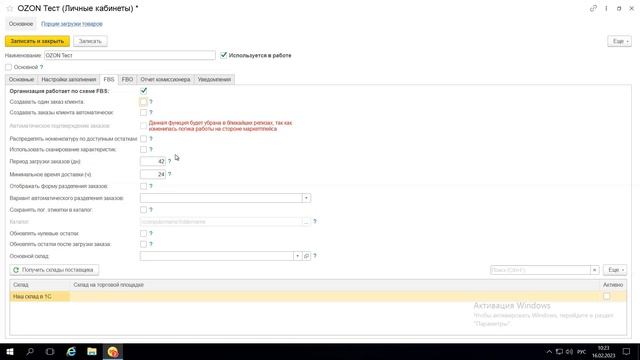Enable Обновлять остатки после загрузки заказа
The height and width of the screenshot is (360, 640).
click(143, 244)
